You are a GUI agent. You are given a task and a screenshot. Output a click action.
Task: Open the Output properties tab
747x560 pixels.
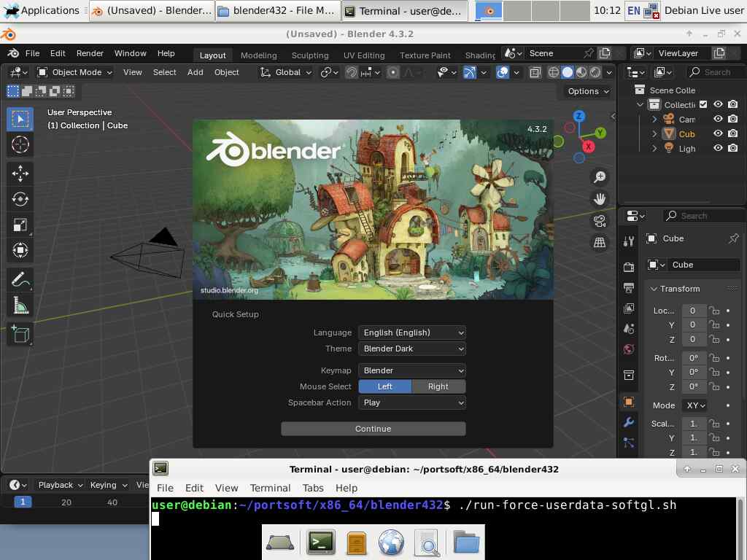629,287
